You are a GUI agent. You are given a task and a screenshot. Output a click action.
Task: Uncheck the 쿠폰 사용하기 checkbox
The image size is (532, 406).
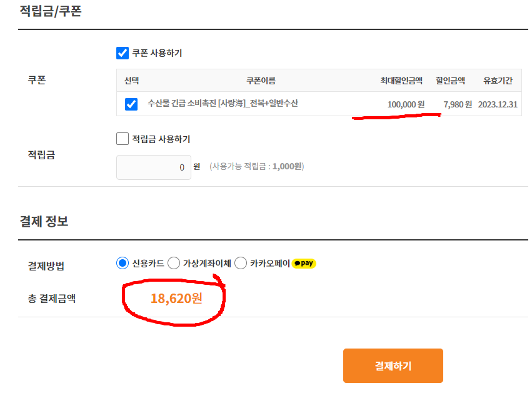123,53
